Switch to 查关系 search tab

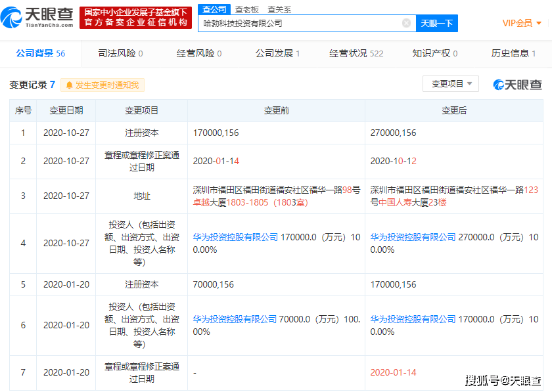(279, 9)
